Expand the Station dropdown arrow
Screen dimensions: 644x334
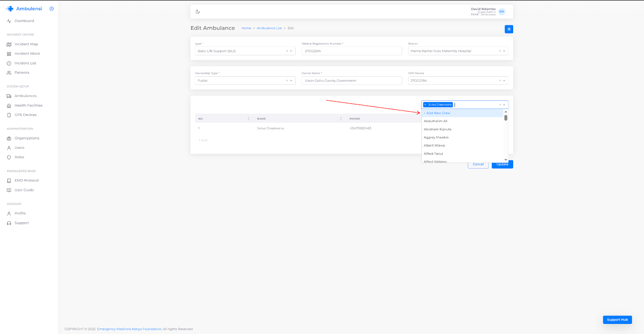coord(504,51)
